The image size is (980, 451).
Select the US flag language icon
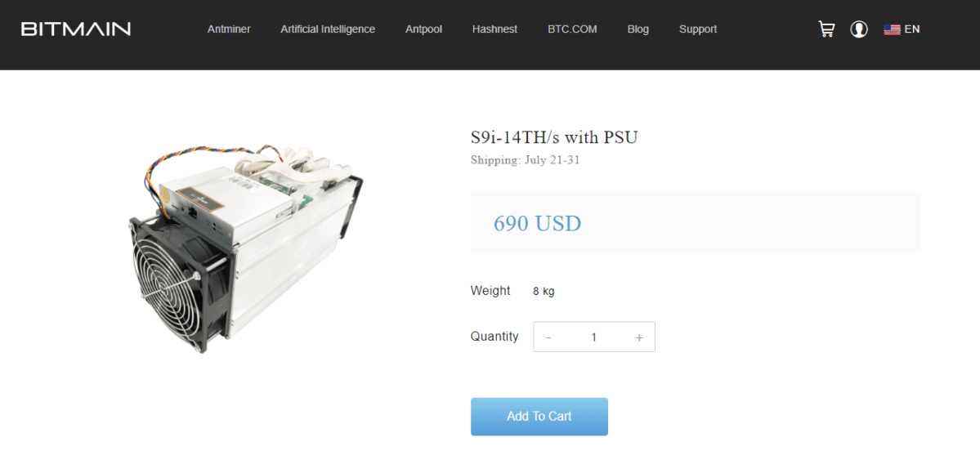point(892,29)
